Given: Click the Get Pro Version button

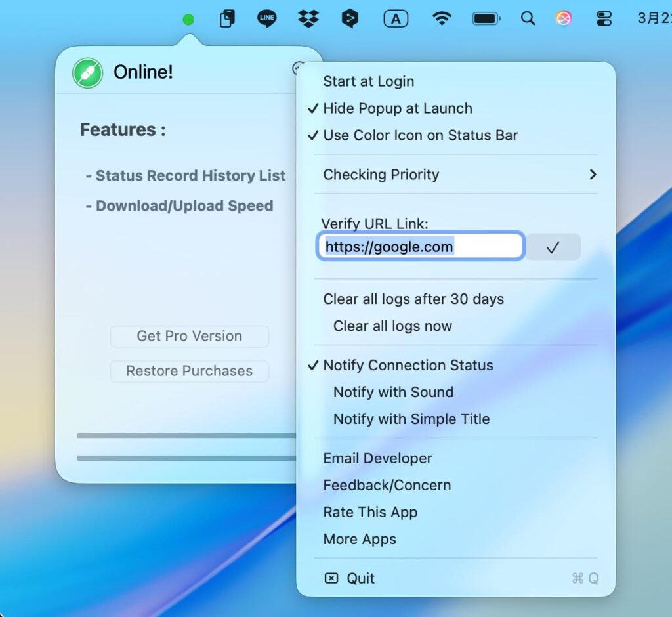Looking at the screenshot, I should pos(189,336).
